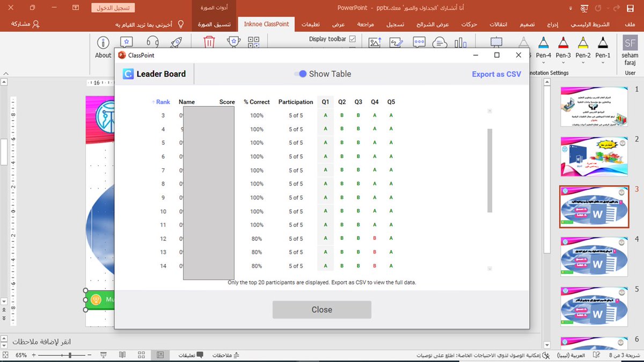This screenshot has width=644, height=362.
Task: Open the trophy leaderboard icon in the ribbon
Action: (233, 43)
